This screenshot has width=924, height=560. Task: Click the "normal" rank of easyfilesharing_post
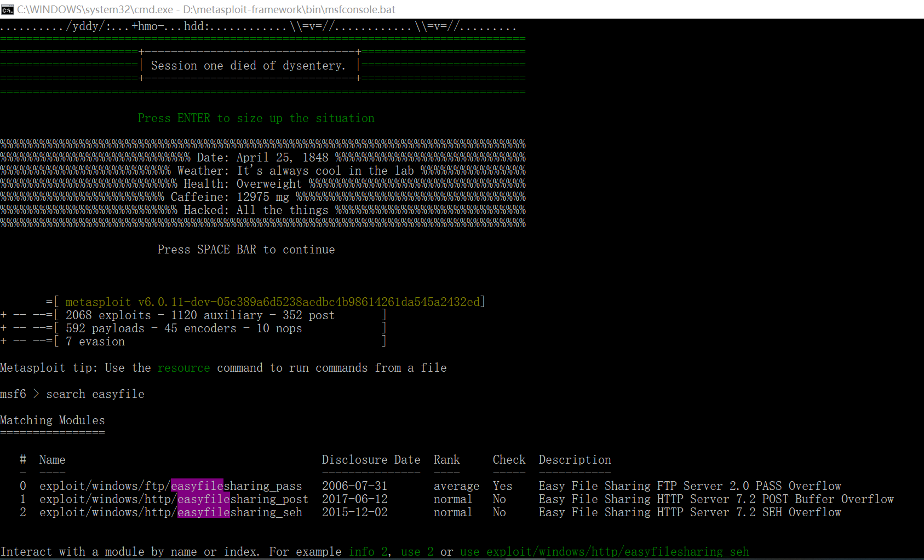tap(453, 499)
